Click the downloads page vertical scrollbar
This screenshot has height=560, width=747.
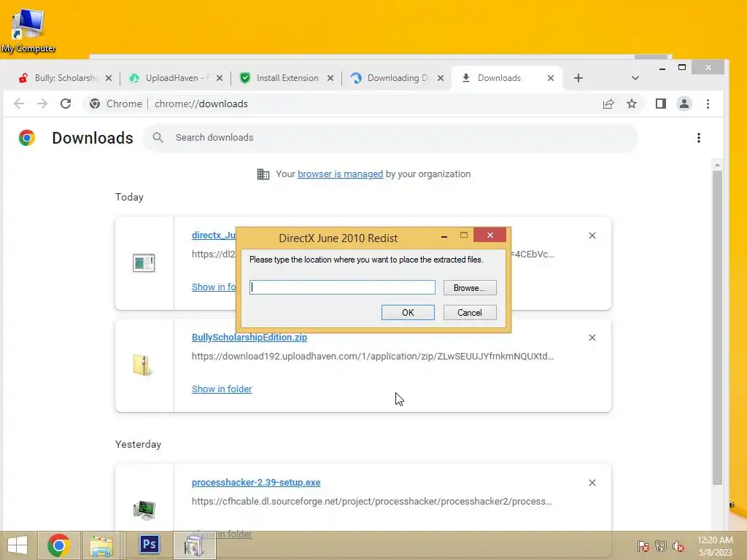tap(718, 329)
